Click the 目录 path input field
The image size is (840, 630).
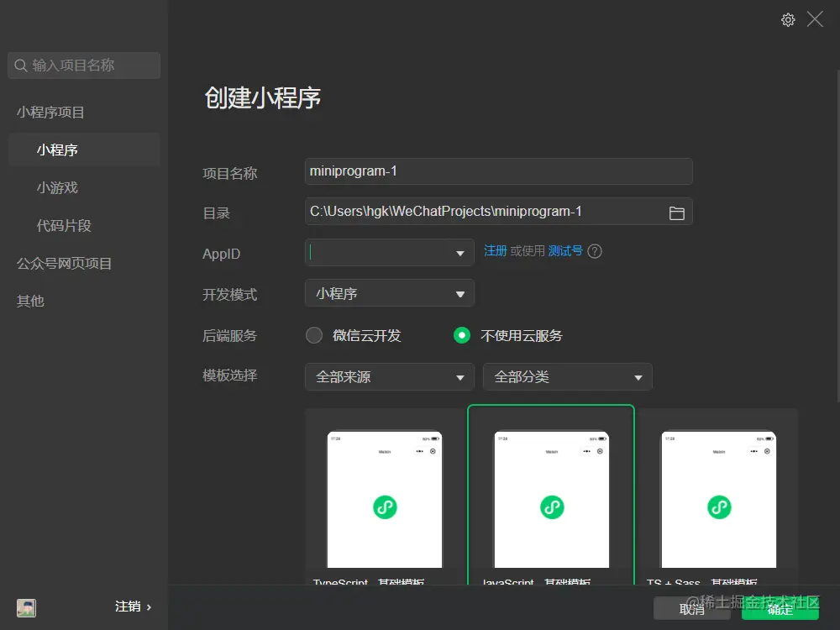(499, 212)
